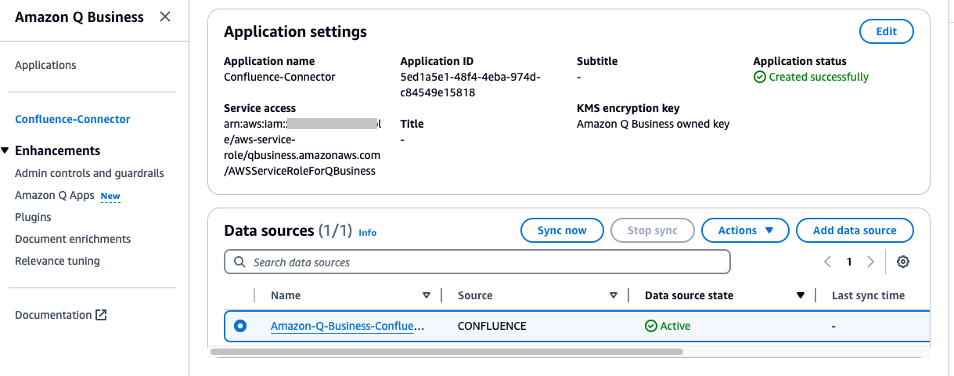The width and height of the screenshot is (954, 376).
Task: Open table preferences gear icon
Action: coord(903,262)
